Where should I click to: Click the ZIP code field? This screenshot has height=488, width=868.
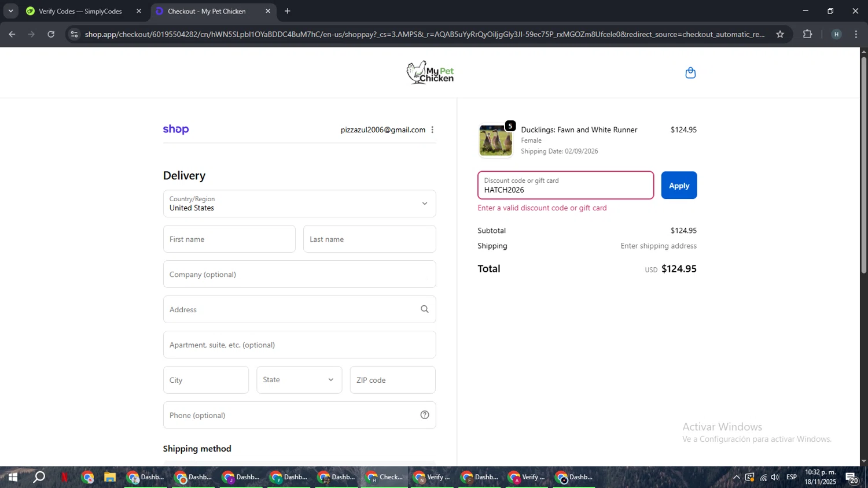[392, 380]
